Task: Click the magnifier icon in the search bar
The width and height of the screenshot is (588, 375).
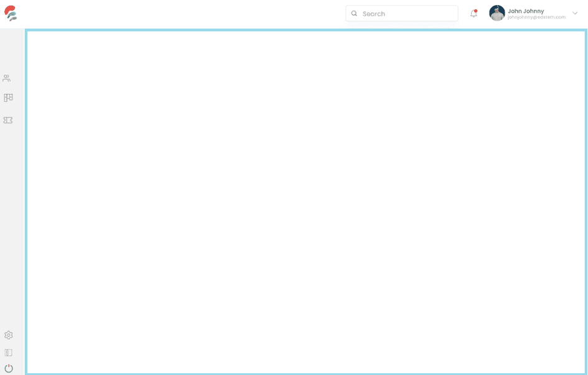Action: tap(354, 13)
